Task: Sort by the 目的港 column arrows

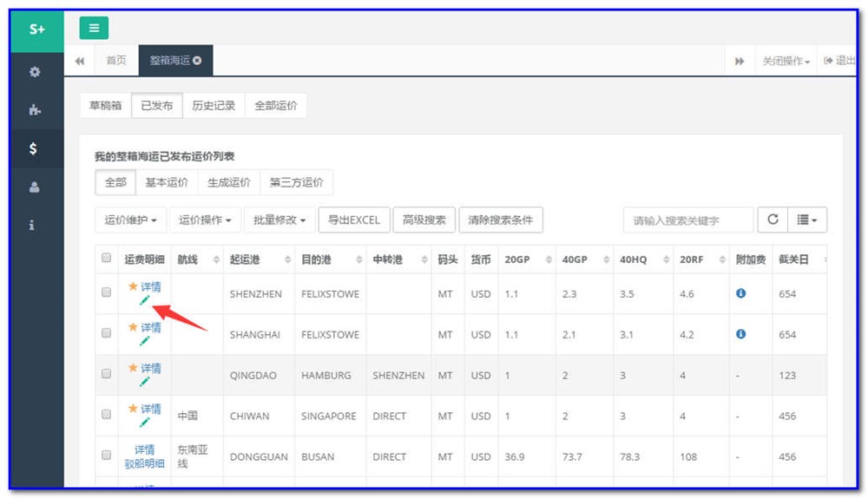Action: [359, 259]
